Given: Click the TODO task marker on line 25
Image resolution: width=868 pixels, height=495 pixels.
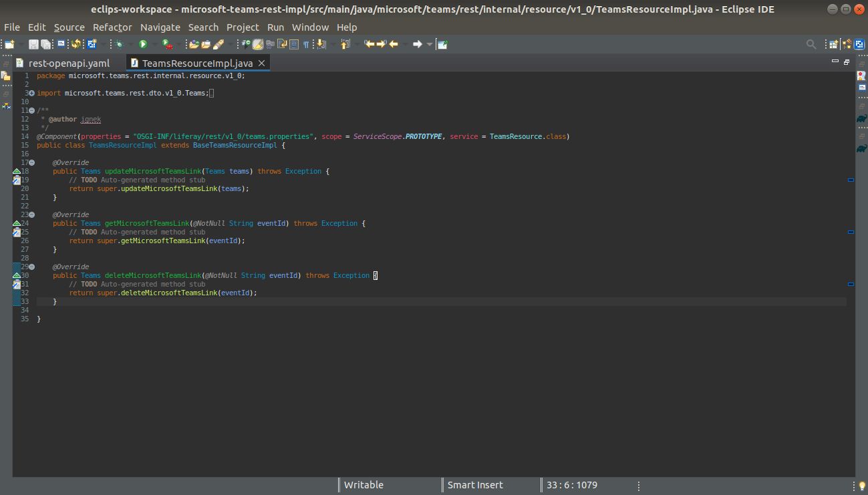Looking at the screenshot, I should pos(17,232).
